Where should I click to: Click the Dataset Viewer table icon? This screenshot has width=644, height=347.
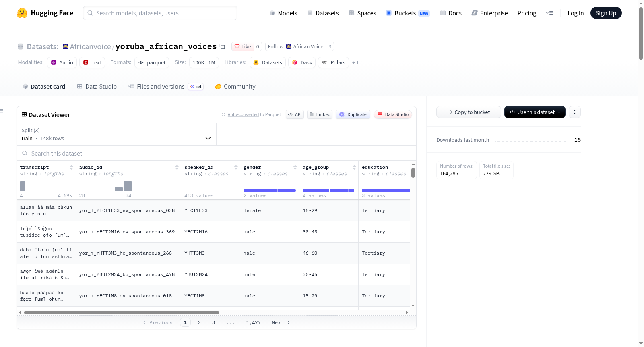(24, 114)
